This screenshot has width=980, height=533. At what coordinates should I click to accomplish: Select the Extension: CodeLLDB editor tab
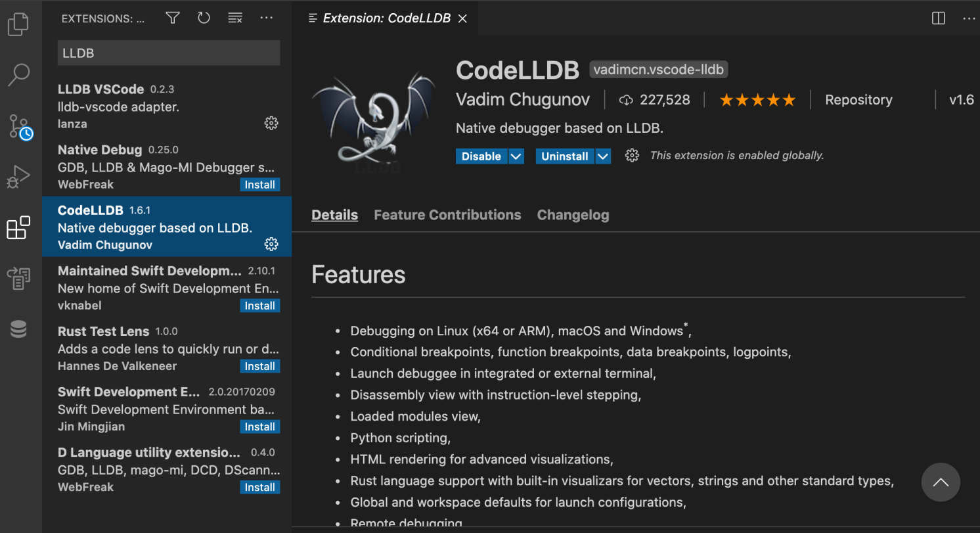(386, 18)
